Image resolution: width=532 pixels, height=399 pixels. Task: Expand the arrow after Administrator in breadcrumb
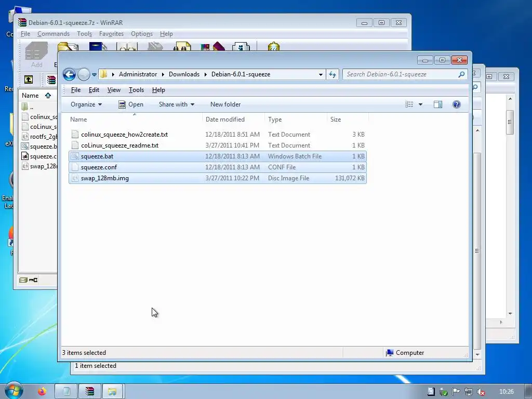click(x=163, y=74)
